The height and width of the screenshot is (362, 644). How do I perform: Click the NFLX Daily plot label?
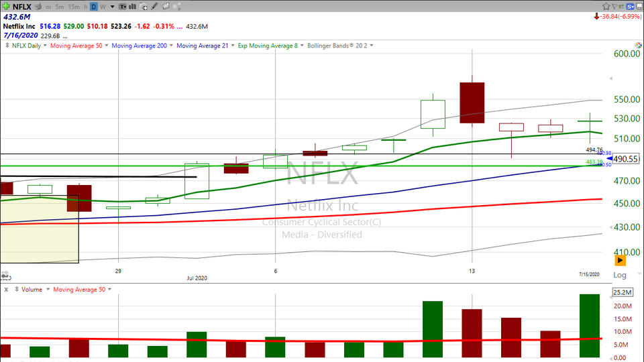coord(25,46)
